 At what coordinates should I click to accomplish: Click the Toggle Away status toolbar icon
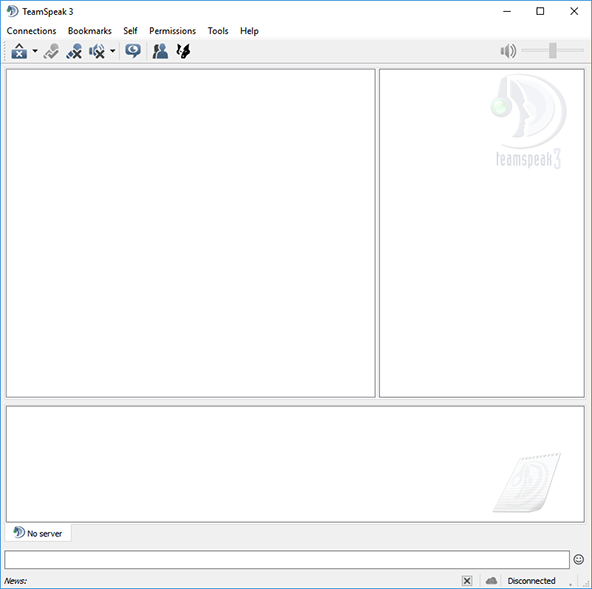point(51,51)
